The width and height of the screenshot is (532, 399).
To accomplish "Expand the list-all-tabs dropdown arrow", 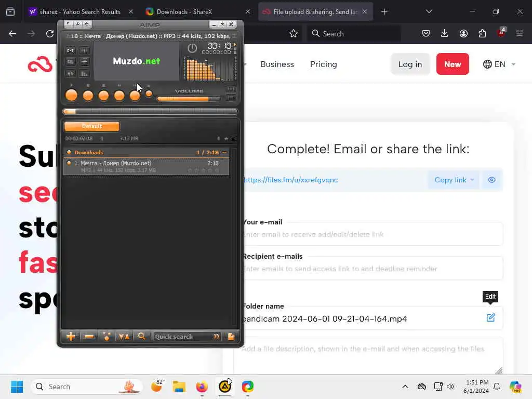I will pyautogui.click(x=429, y=11).
